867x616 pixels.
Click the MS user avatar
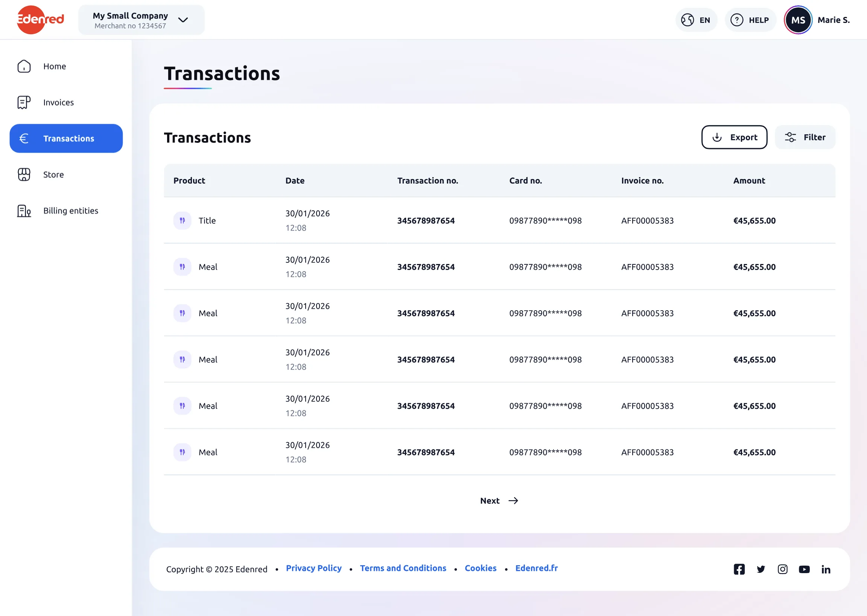coord(798,20)
